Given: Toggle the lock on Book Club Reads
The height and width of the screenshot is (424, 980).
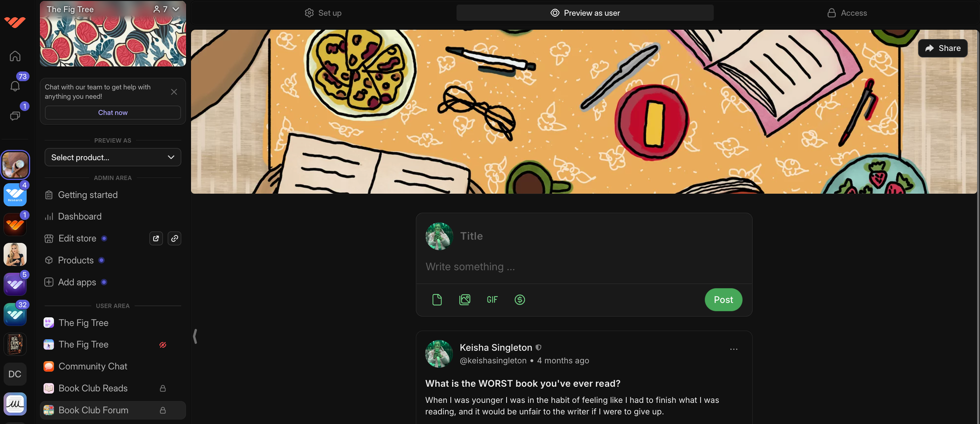Looking at the screenshot, I should coord(163,388).
